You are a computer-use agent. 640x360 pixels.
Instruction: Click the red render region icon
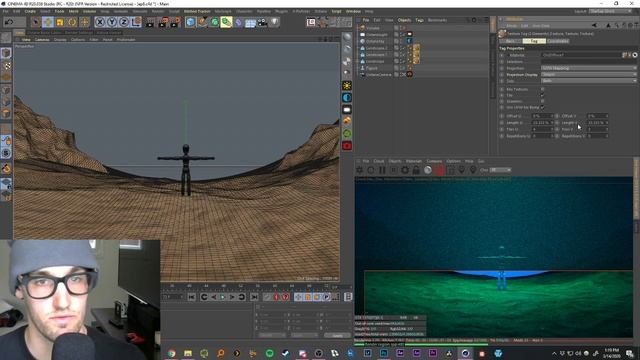[440, 170]
